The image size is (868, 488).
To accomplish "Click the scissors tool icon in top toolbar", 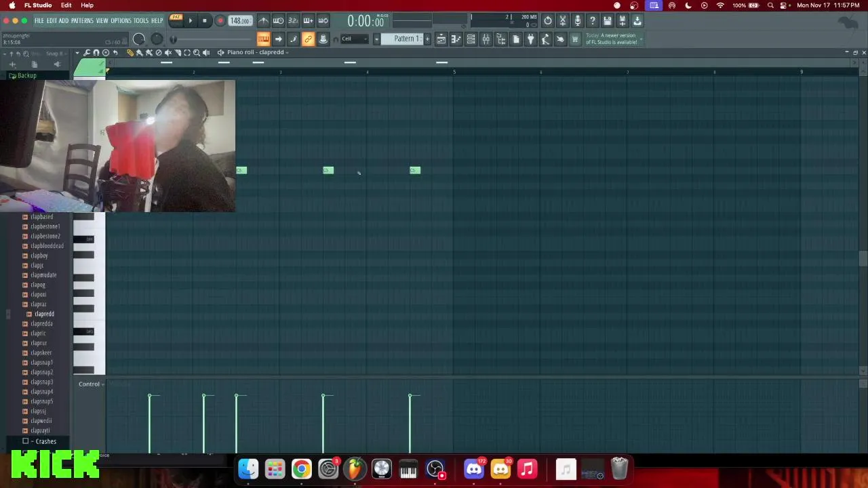I will click(563, 20).
